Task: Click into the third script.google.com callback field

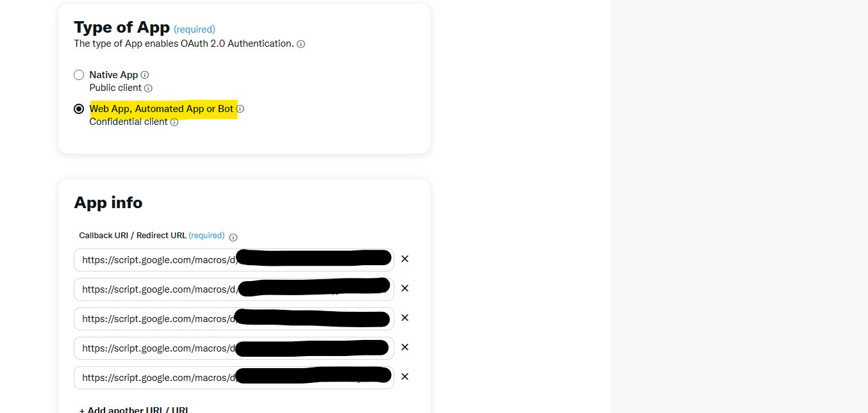Action: click(234, 319)
